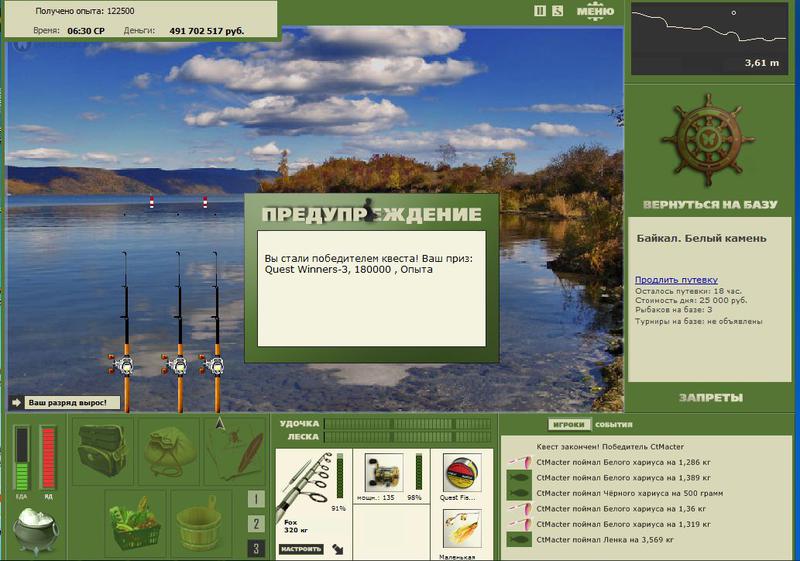Viewport: 800px width, 561px height.
Task: Click the ПРЕДУПРЕЖДЕНИЕ dialog title
Action: click(371, 214)
